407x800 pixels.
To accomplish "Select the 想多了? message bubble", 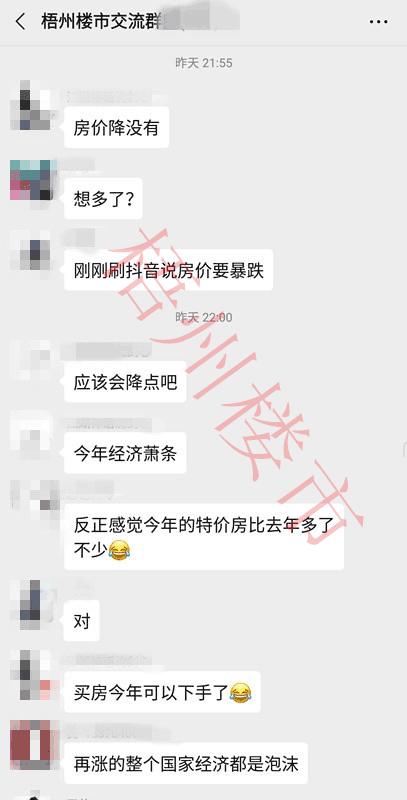I will click(104, 198).
